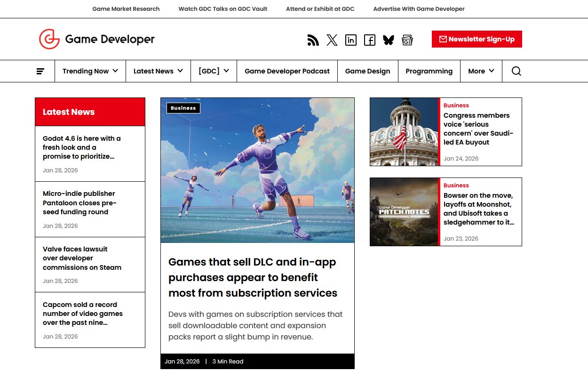The width and height of the screenshot is (588, 387).
Task: Open the Game Market Research link
Action: [126, 9]
